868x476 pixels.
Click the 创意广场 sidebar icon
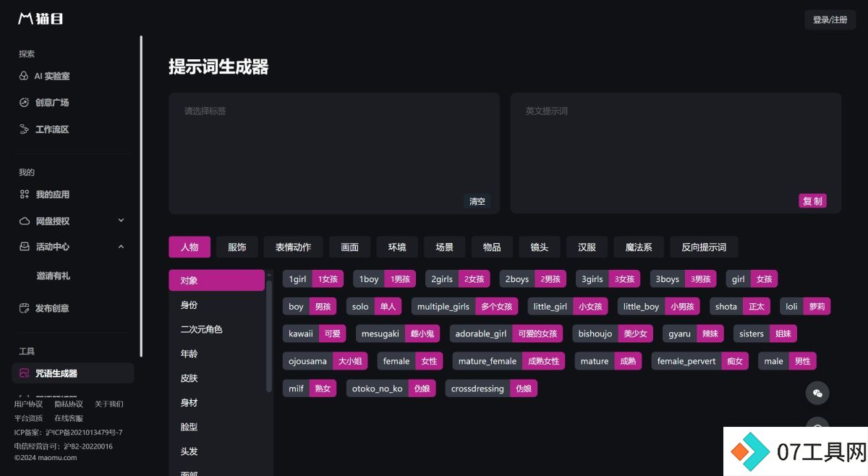[24, 103]
